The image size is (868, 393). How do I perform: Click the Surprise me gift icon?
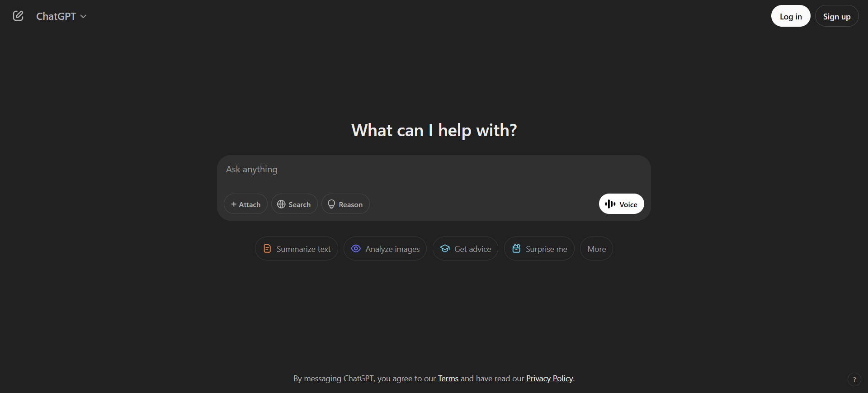coord(516,248)
